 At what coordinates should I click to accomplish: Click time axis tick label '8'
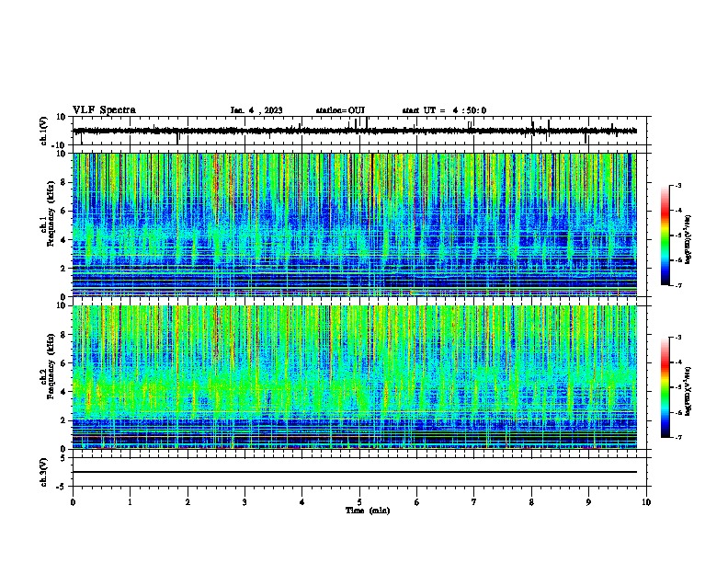tap(531, 502)
